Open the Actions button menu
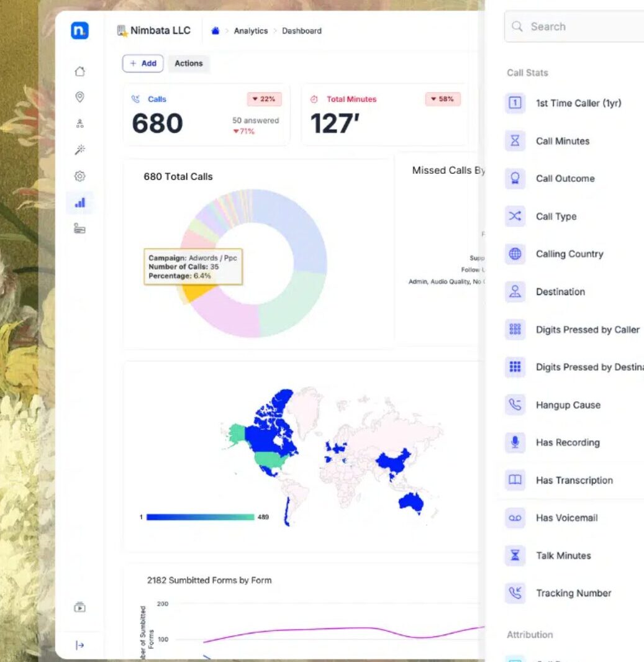The image size is (644, 662). 189,63
